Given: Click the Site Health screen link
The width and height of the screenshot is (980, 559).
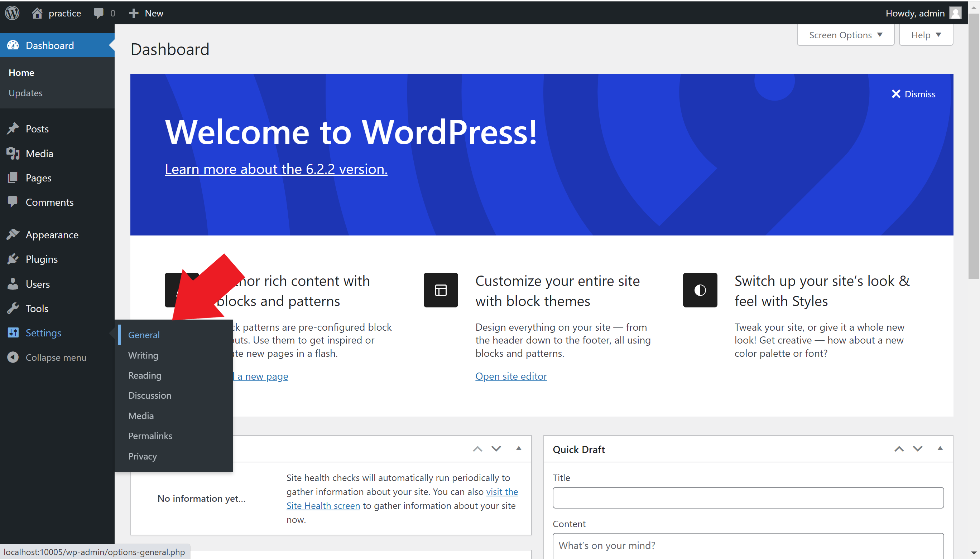Looking at the screenshot, I should point(323,506).
